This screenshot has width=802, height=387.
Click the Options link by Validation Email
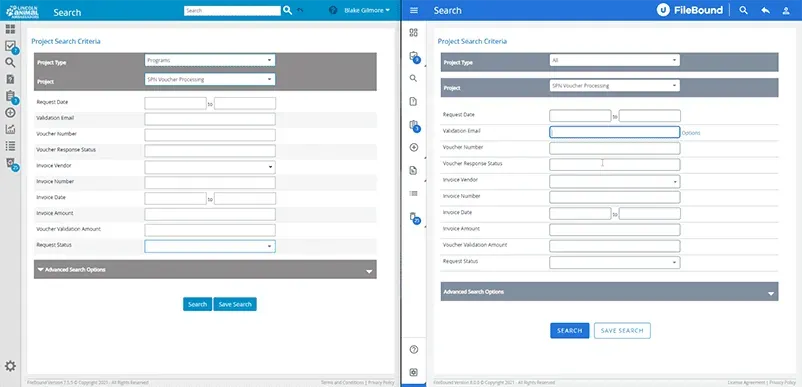pyautogui.click(x=690, y=133)
